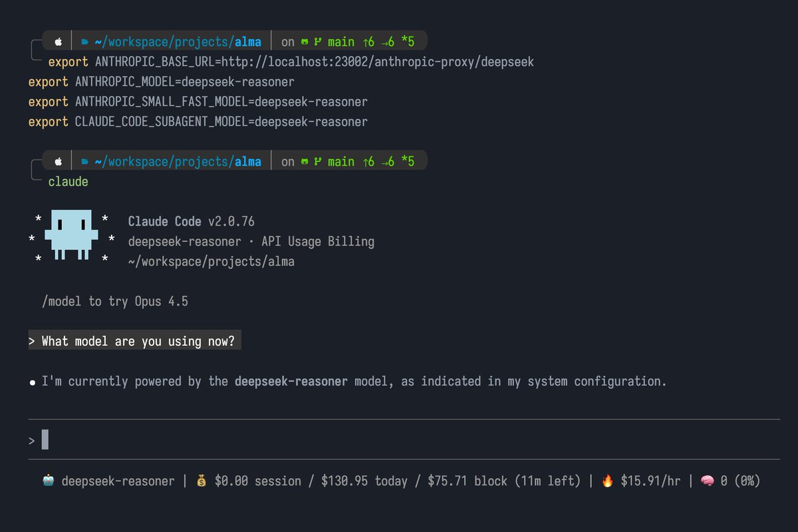
Task: Click the GitHub cat icon in the prompt above claude
Action: 305,162
